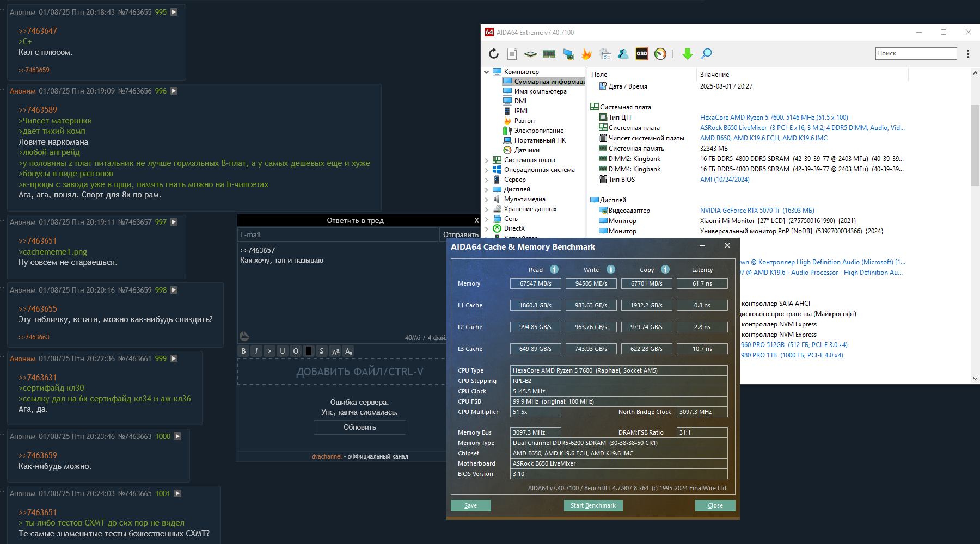Screen dimensions: 980x544
Task: Open the monitor and network card icon
Action: pos(568,53)
